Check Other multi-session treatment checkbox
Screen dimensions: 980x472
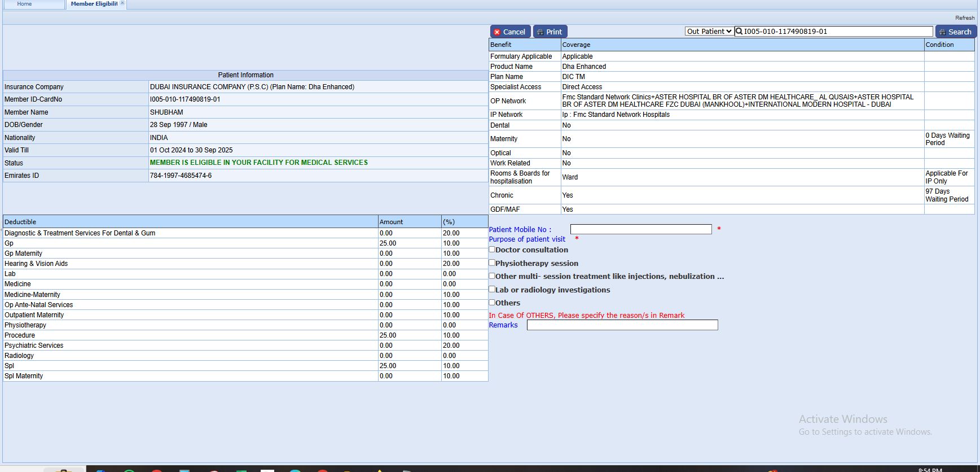tap(492, 276)
